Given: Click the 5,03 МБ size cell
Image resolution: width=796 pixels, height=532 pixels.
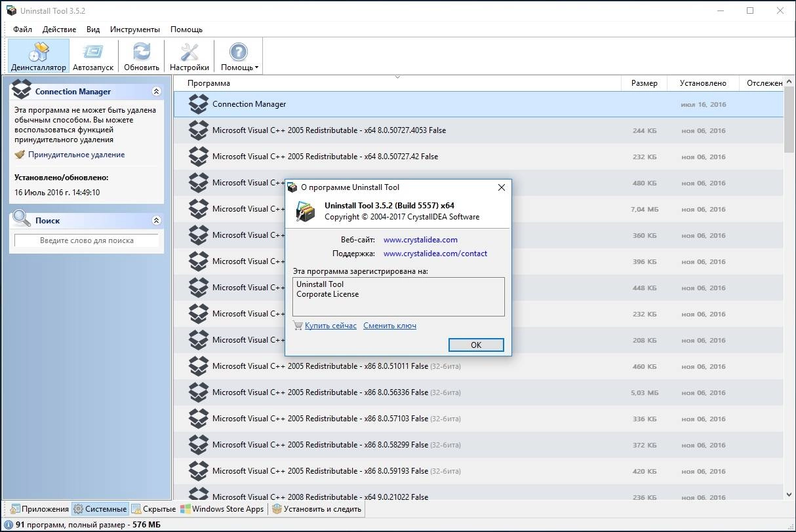Looking at the screenshot, I should coord(645,393).
